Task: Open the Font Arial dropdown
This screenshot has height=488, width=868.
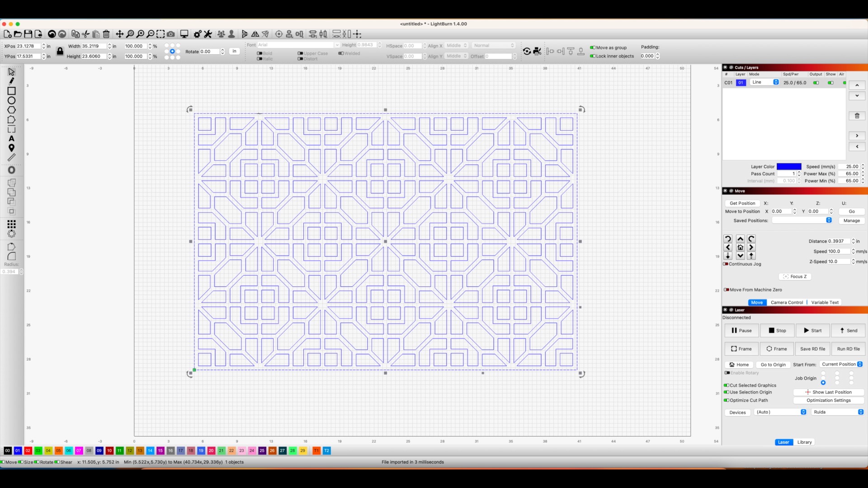Action: coord(298,45)
